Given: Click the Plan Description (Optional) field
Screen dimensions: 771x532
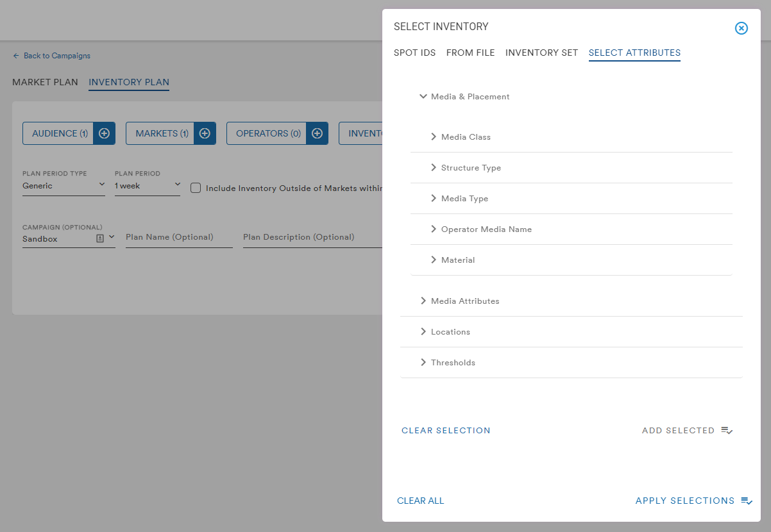Looking at the screenshot, I should click(x=312, y=238).
